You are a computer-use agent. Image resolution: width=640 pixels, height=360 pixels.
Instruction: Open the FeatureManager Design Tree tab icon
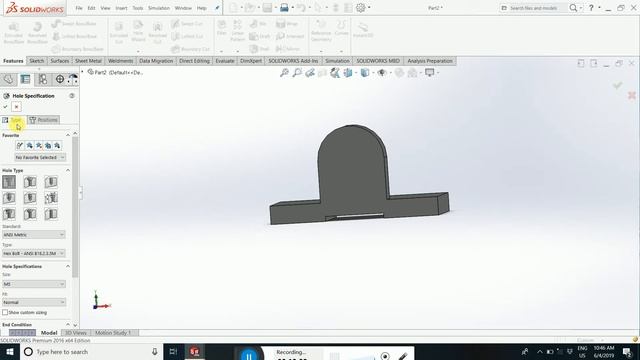(x=8, y=79)
